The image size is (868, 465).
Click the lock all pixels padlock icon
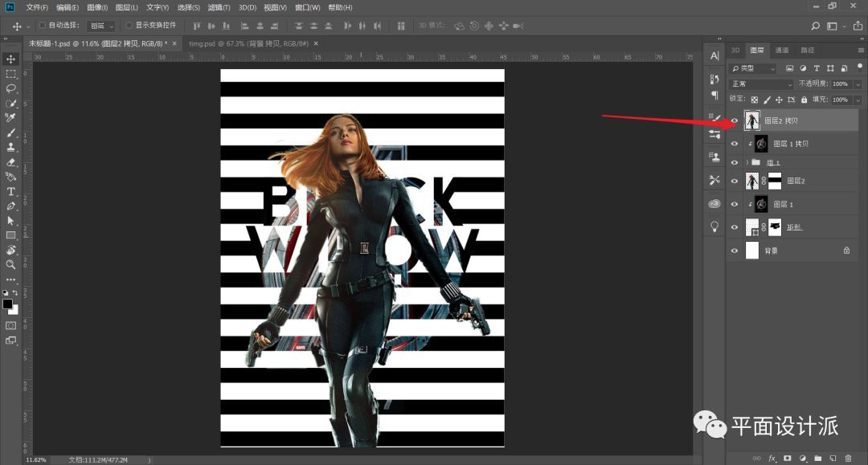(x=805, y=100)
